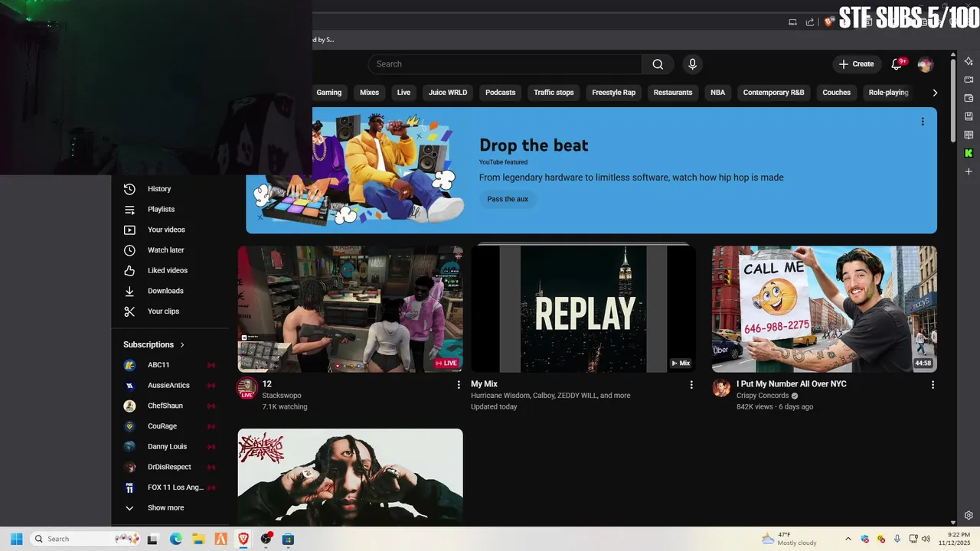Open the Stackswopo live stream thumbnail
This screenshot has width=980, height=551.
coord(350,309)
